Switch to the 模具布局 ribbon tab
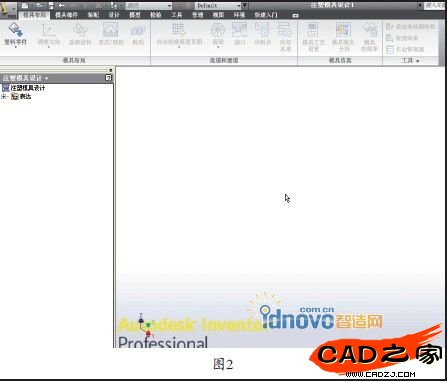447x382 pixels. (x=34, y=15)
